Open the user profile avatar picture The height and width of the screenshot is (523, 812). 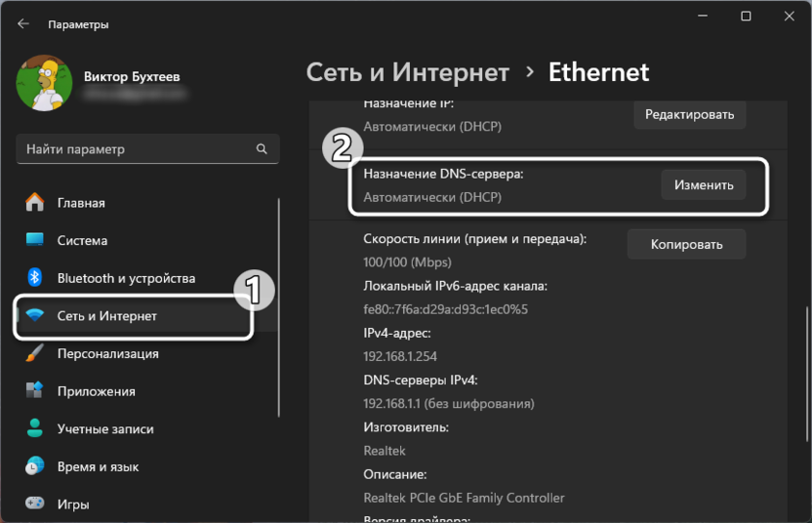44,82
